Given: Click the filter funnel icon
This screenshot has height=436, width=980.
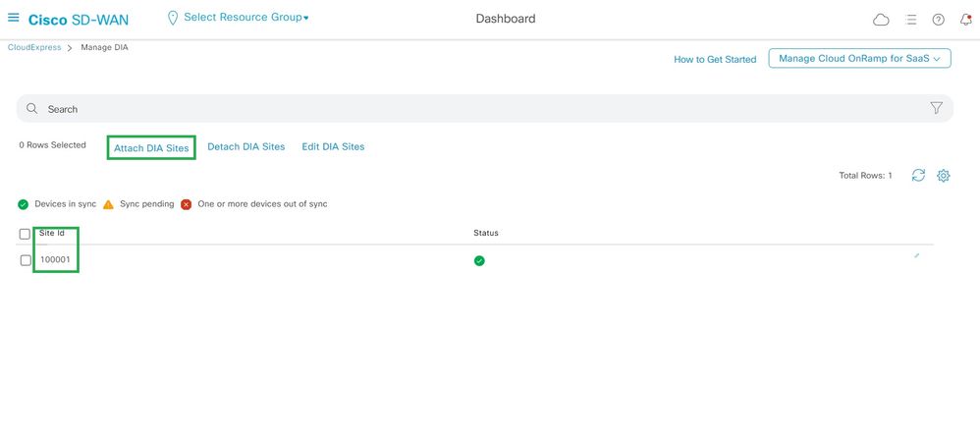Looking at the screenshot, I should (x=936, y=108).
